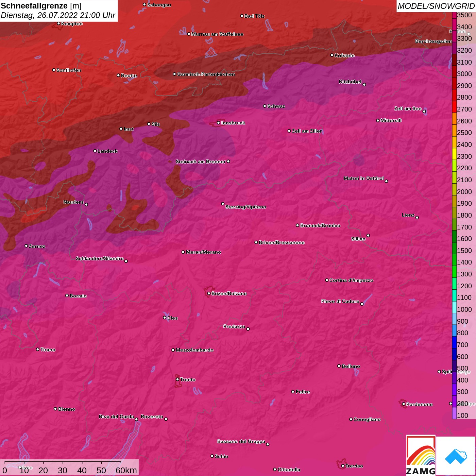
Task: Click the ZAMG logo
Action: (421, 455)
